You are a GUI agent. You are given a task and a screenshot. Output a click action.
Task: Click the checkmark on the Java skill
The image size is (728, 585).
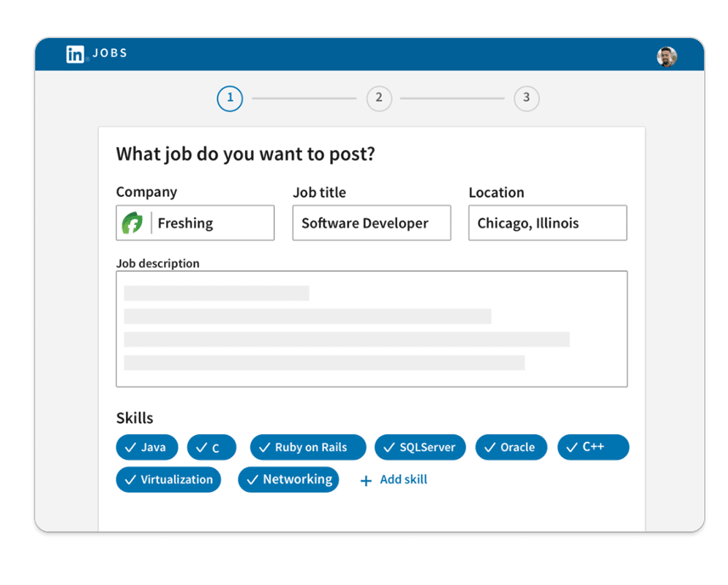[x=130, y=447]
